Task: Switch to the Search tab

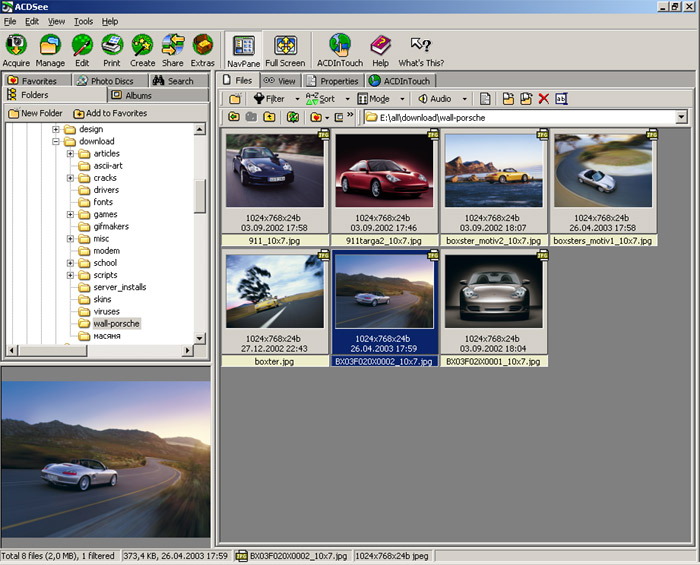Action: [x=179, y=81]
